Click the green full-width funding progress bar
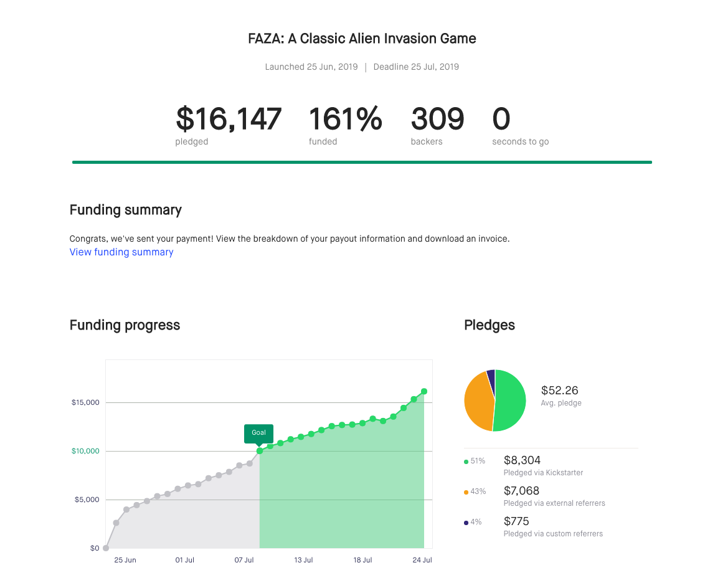The image size is (710, 588). 362,162
